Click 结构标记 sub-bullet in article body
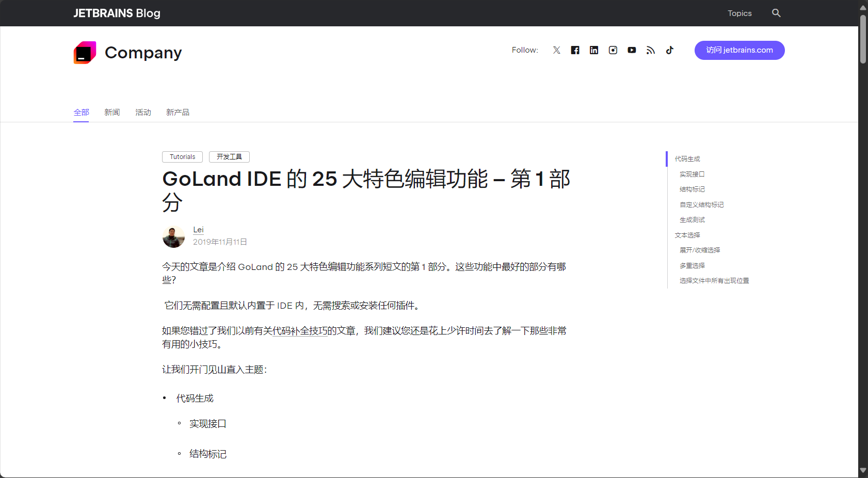Viewport: 868px width, 478px height. point(207,454)
